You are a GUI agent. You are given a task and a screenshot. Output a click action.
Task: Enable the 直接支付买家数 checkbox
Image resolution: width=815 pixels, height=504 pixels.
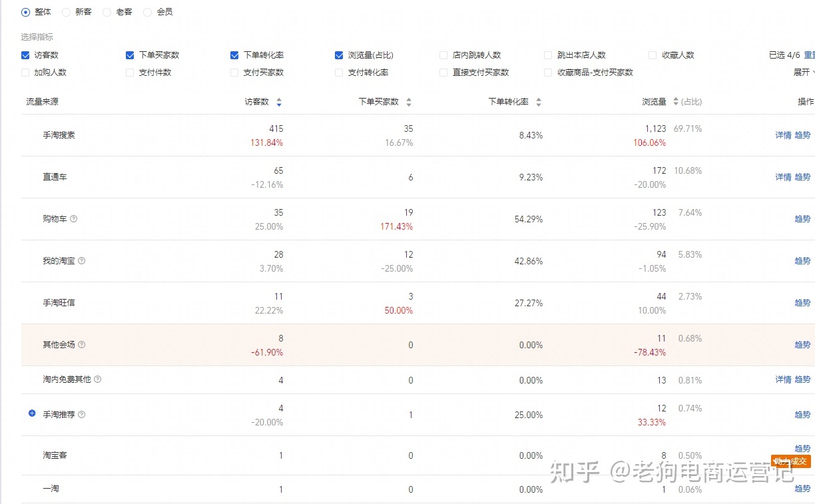point(443,73)
